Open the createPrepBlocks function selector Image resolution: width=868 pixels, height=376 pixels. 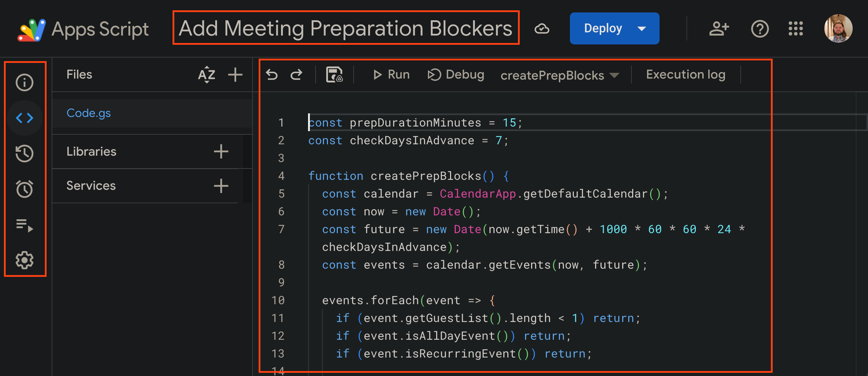point(559,75)
